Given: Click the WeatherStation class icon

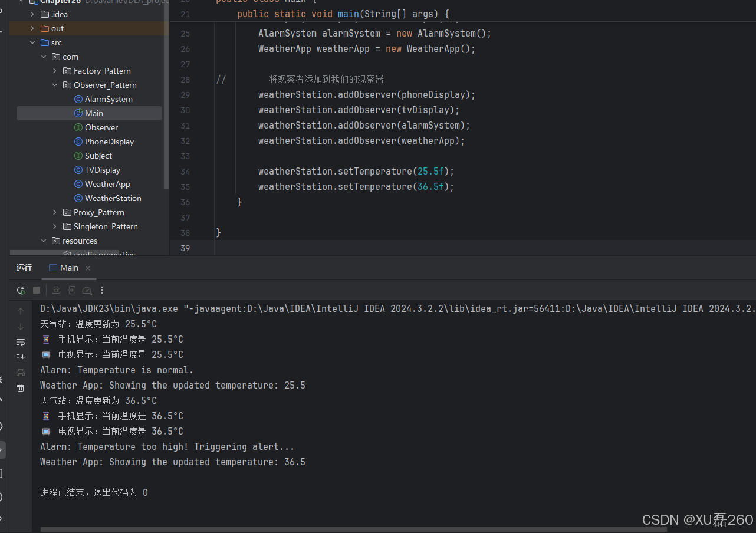Looking at the screenshot, I should [78, 198].
